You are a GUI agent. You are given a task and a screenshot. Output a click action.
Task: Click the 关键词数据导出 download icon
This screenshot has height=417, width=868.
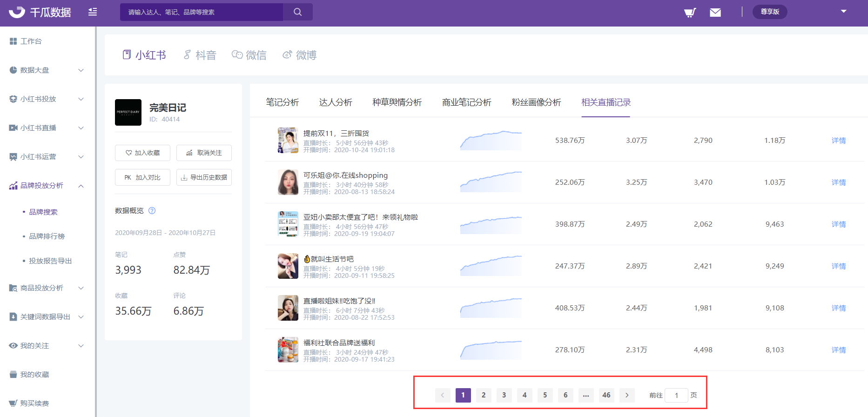click(13, 317)
